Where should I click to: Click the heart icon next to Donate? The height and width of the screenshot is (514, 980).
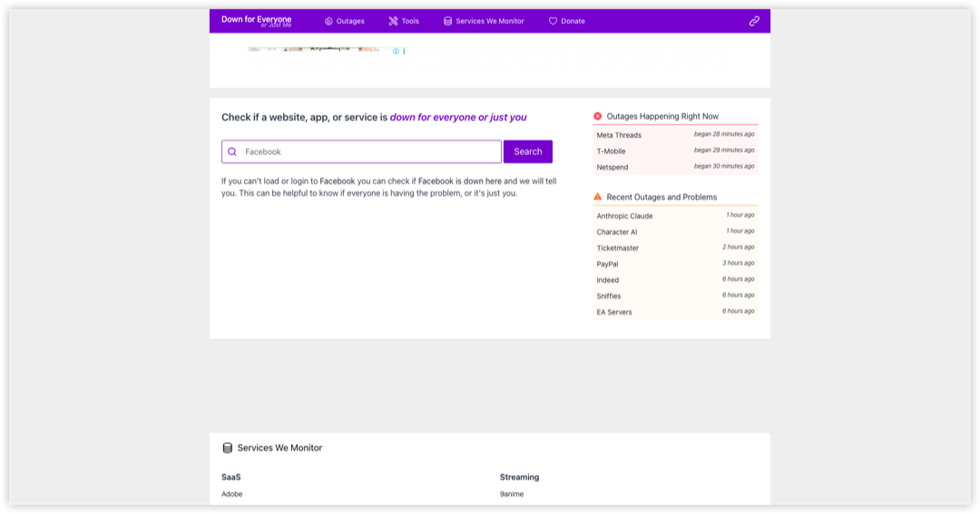tap(554, 21)
